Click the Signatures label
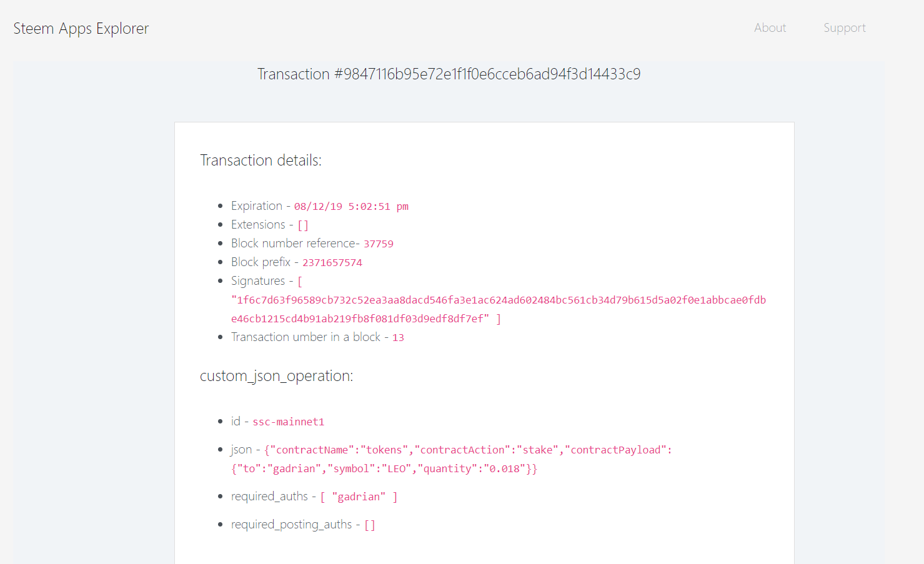 coord(258,281)
